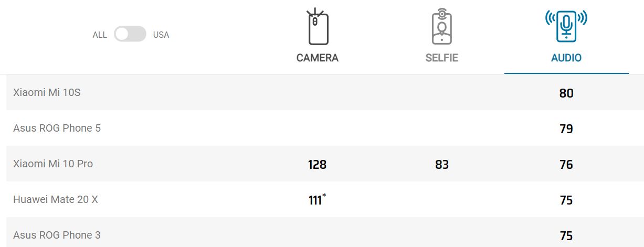Viewport: 644px width, 247px height.
Task: Click the Audio microphone icon
Action: 566,25
